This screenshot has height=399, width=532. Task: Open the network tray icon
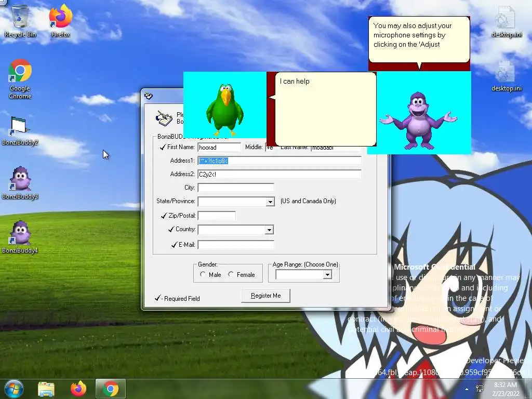pyautogui.click(x=480, y=389)
